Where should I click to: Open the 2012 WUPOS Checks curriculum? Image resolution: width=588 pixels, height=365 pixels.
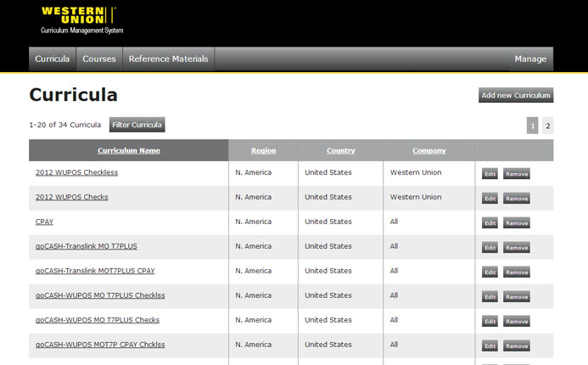(71, 197)
